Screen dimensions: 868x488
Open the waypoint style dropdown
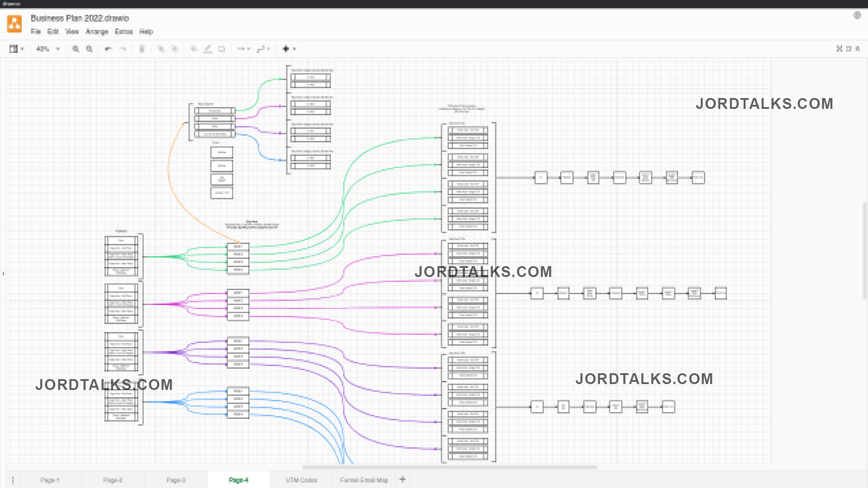point(263,49)
